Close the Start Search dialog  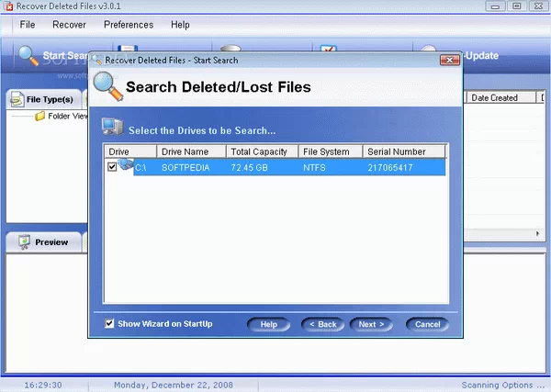(x=450, y=60)
